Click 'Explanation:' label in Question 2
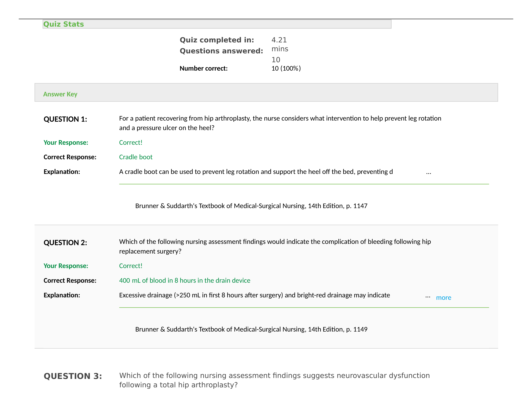Image resolution: width=532 pixels, height=411 pixels. (62, 295)
